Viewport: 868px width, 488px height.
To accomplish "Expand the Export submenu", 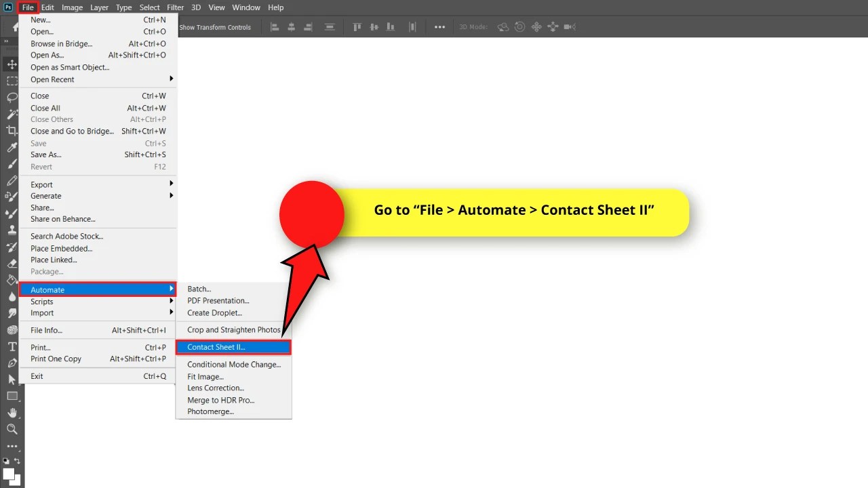I will 98,184.
